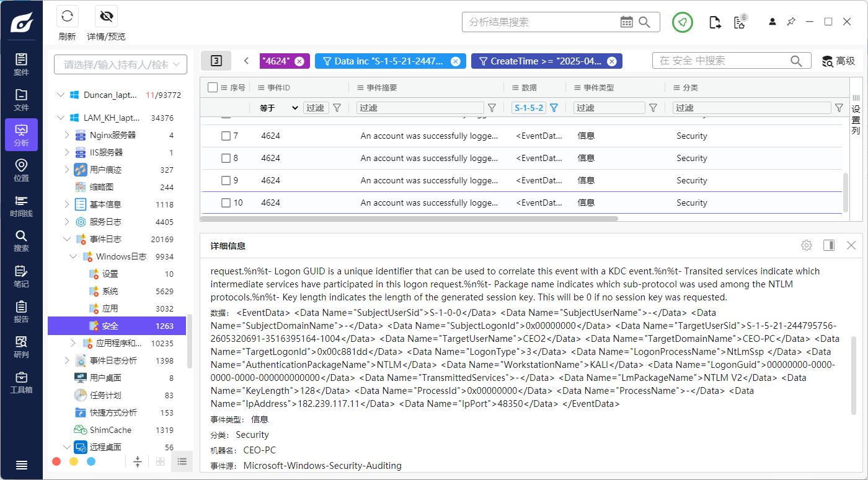Click the back arrow before filter tags
868x480 pixels.
point(246,61)
